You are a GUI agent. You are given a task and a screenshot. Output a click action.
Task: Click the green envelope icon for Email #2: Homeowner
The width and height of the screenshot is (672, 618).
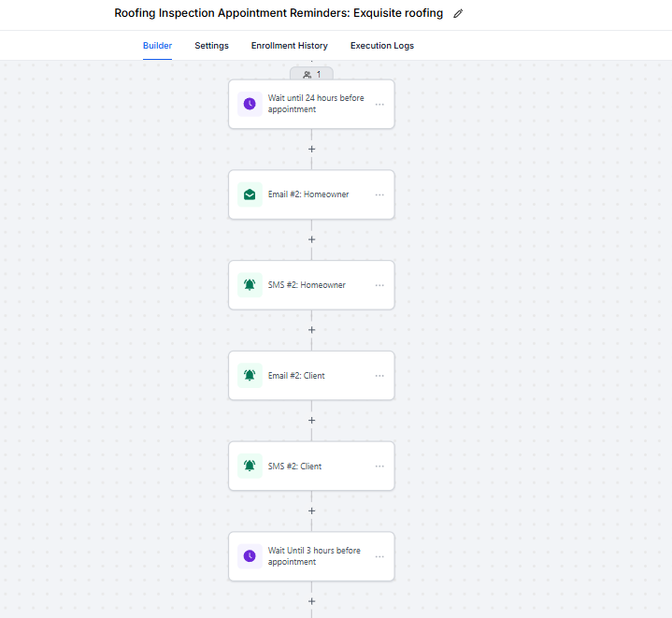250,194
